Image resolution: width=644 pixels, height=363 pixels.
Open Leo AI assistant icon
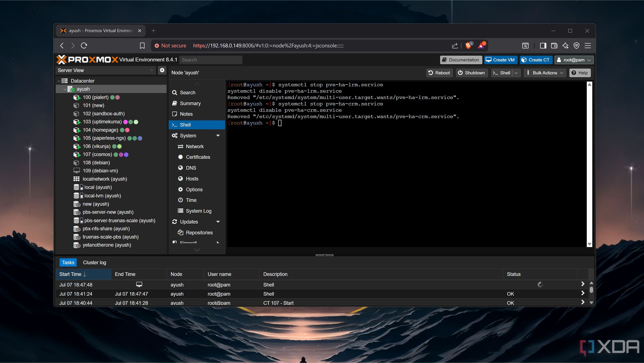click(x=565, y=46)
